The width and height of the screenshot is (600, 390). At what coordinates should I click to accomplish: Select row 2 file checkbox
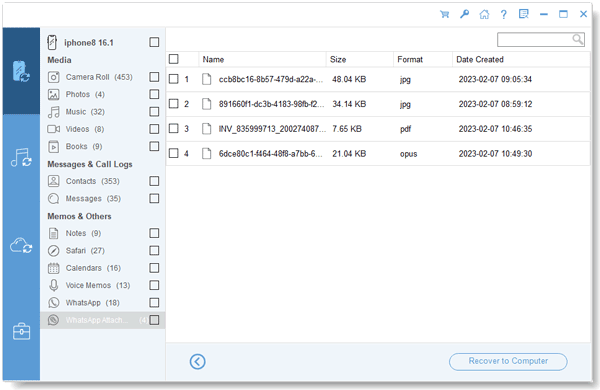[x=174, y=104]
